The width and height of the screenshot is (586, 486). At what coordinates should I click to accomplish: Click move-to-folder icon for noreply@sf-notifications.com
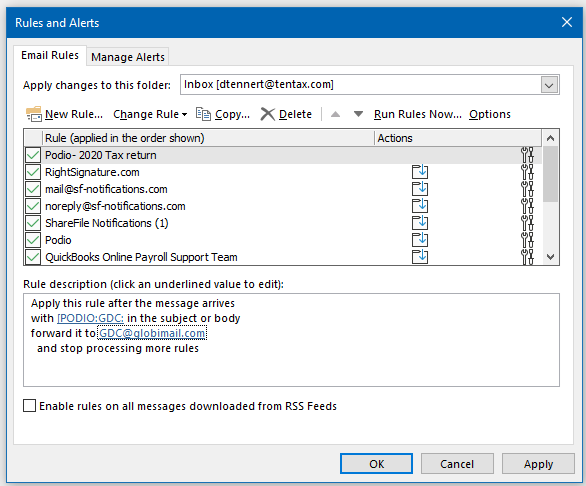click(x=420, y=206)
